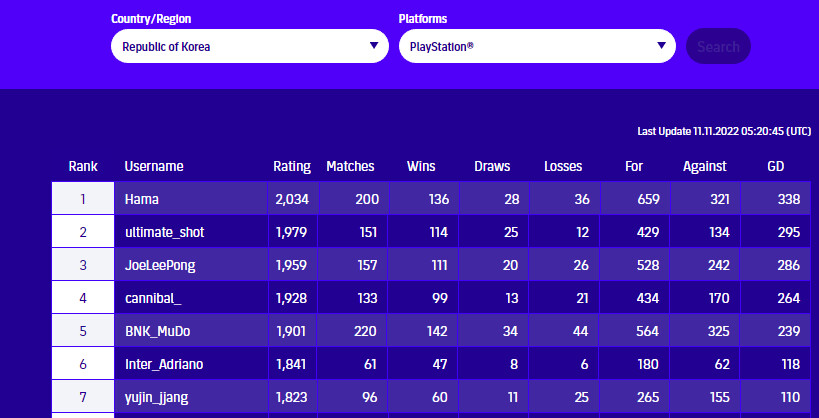Click the Draws column header
Viewport: 819px width, 418px height.
491,166
